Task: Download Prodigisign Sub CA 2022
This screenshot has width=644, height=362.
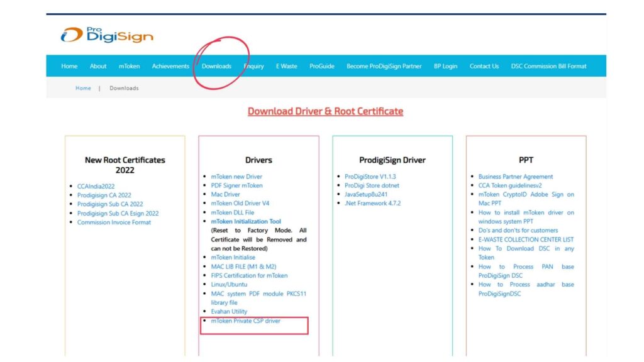Action: click(x=110, y=204)
